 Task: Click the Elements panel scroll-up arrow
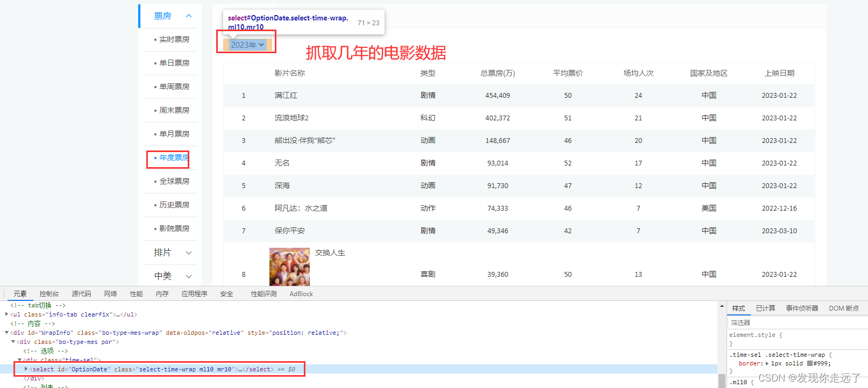point(722,306)
